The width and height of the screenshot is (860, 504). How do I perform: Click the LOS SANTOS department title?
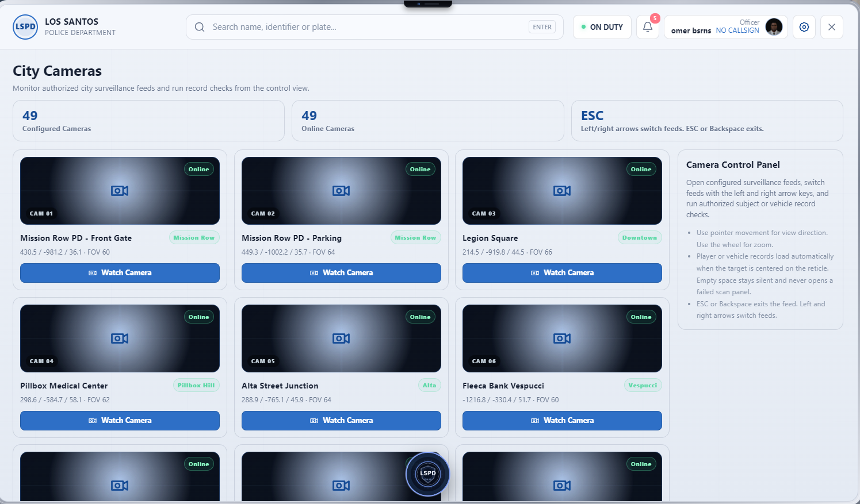coord(72,22)
